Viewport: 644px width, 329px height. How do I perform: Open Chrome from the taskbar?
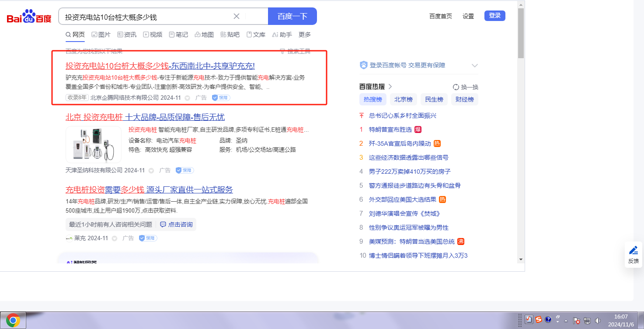pyautogui.click(x=13, y=320)
